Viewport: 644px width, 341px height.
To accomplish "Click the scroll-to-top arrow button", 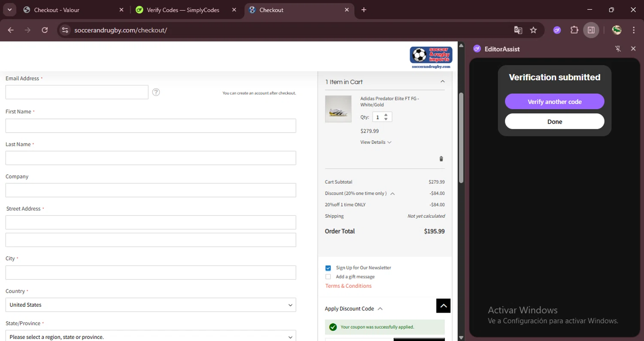I will (444, 306).
